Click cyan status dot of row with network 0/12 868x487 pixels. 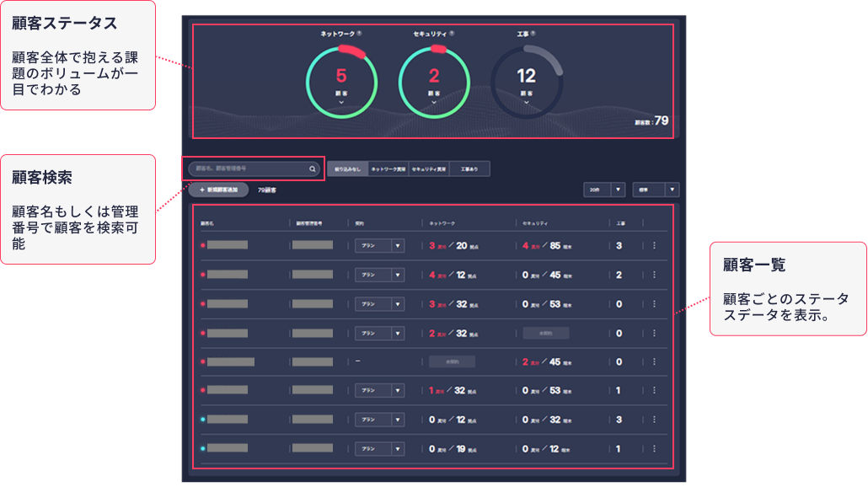click(202, 420)
